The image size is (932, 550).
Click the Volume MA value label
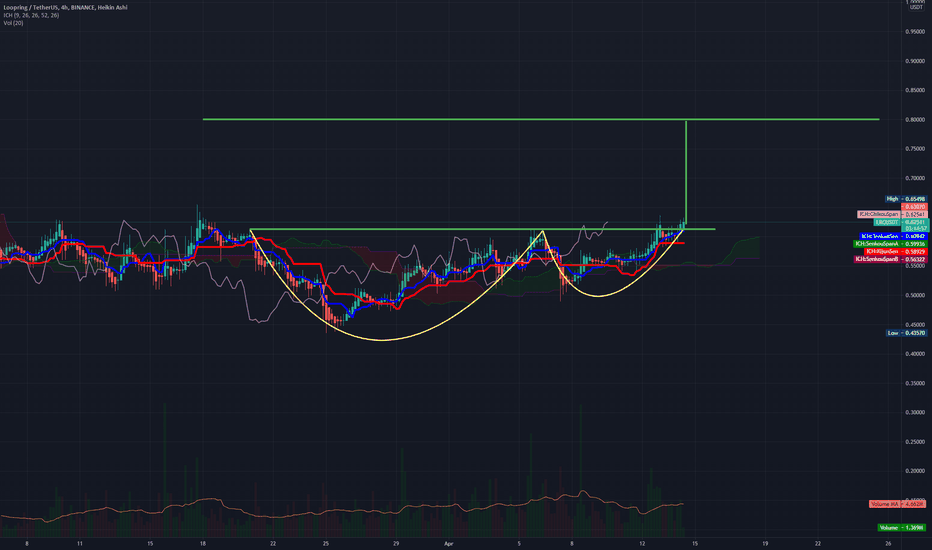[x=897, y=504]
